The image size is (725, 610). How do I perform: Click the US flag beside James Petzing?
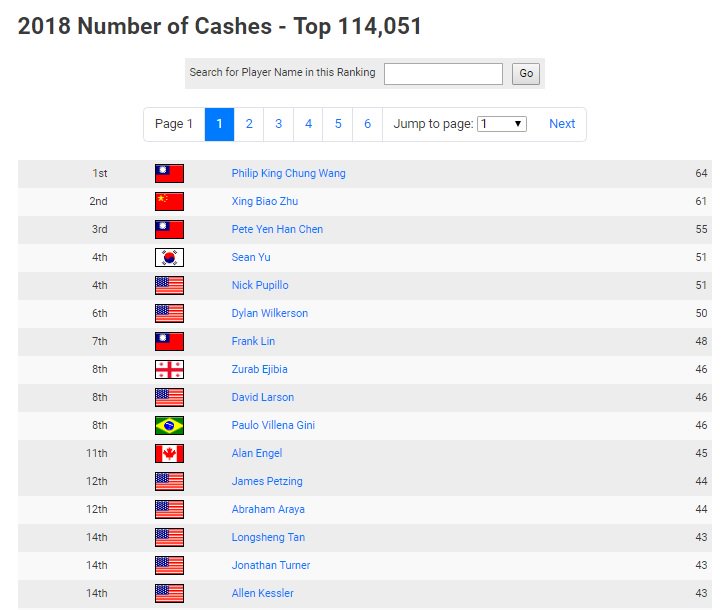click(x=169, y=481)
